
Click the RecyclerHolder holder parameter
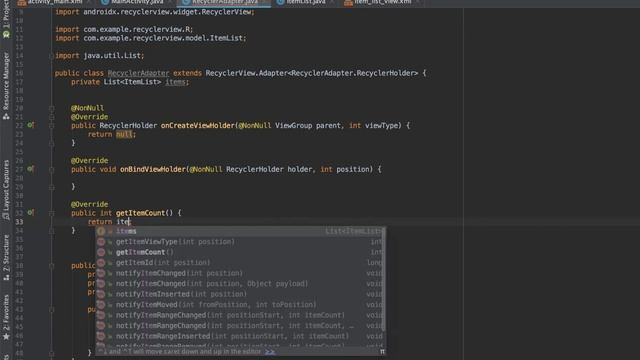point(269,169)
